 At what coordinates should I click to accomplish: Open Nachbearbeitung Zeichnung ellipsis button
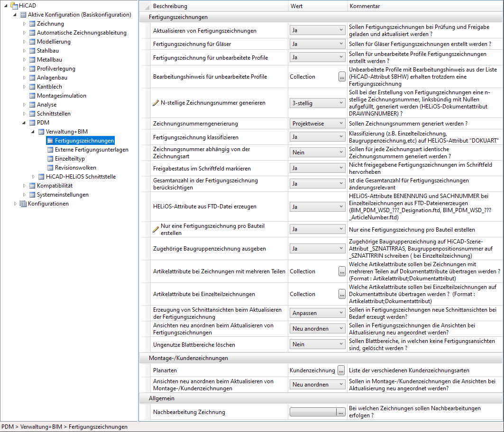tap(340, 412)
